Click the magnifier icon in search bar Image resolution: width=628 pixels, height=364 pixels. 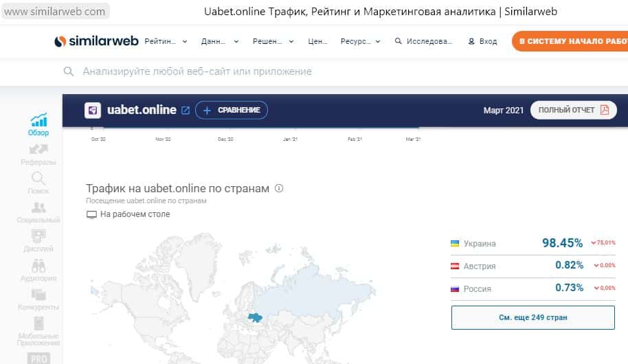[x=69, y=71]
